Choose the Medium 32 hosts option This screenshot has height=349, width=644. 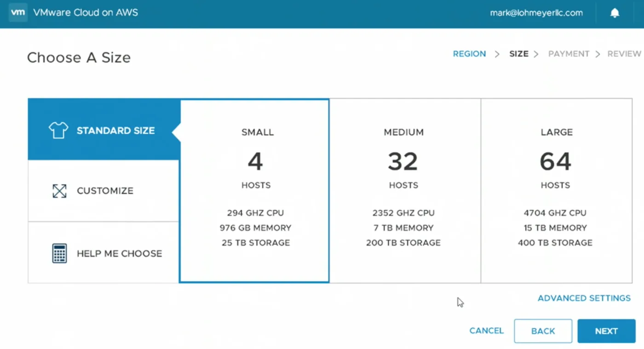click(405, 191)
